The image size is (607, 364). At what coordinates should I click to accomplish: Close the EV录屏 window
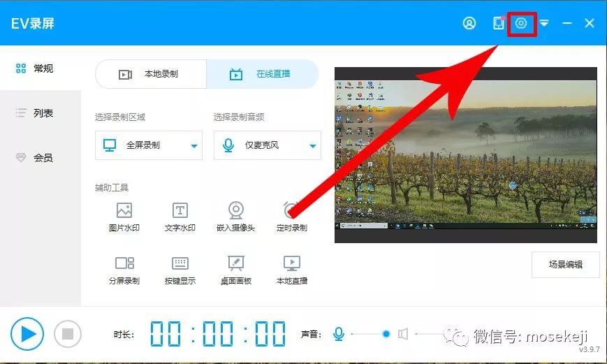pos(590,23)
